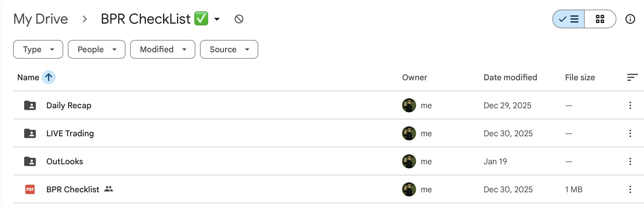Expand the Type filter dropdown
644x206 pixels.
(38, 49)
